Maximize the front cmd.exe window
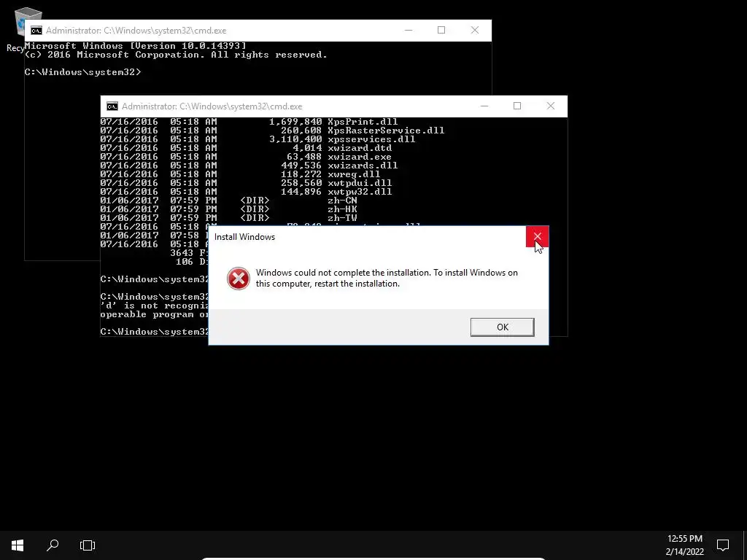The image size is (747, 560). click(x=517, y=106)
